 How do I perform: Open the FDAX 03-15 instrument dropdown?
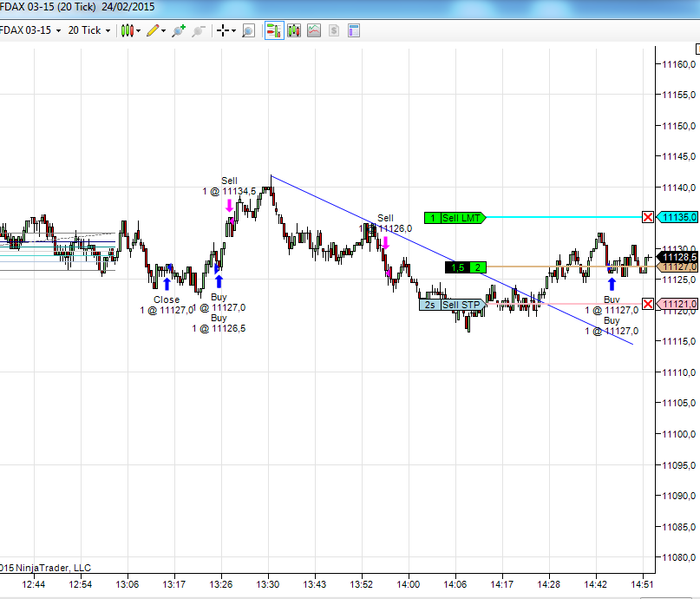29,30
